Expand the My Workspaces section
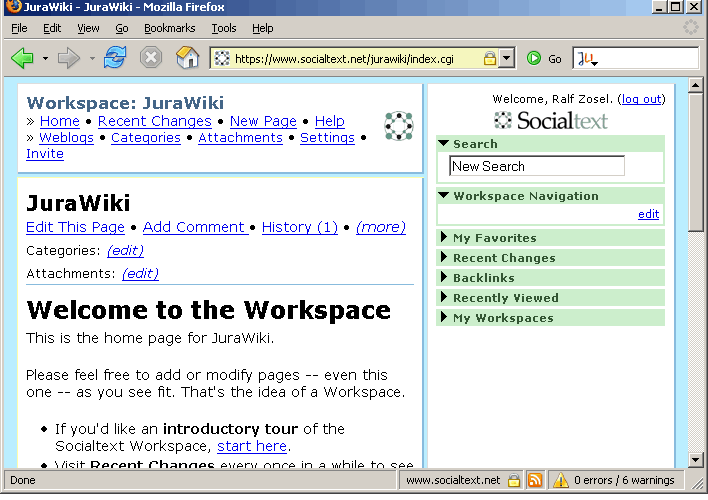 coord(444,318)
